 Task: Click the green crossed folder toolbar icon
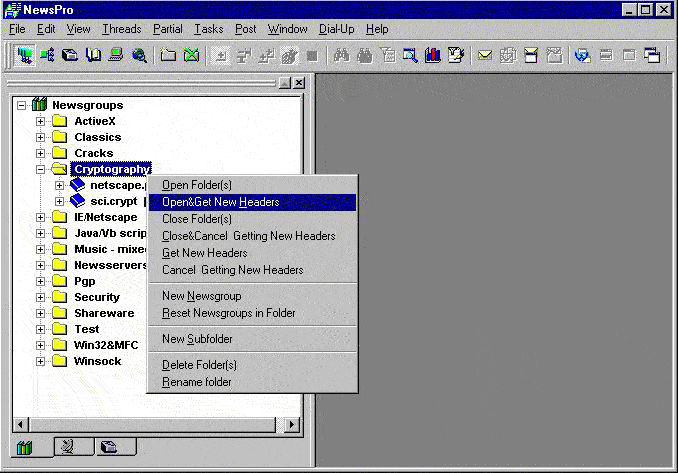(190, 55)
